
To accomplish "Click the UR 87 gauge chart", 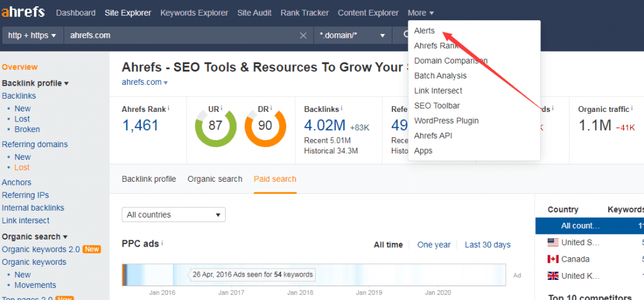I will [x=215, y=126].
